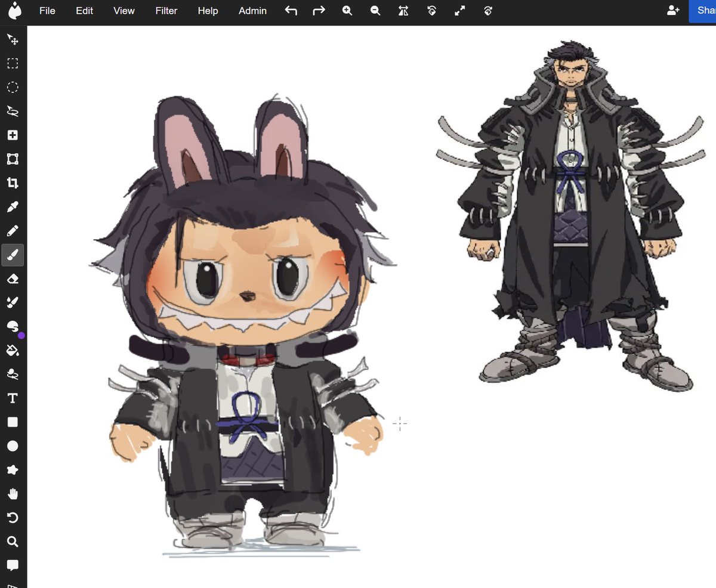Fit canvas to screen with expand arrows icon
The image size is (716, 588).
coord(459,11)
